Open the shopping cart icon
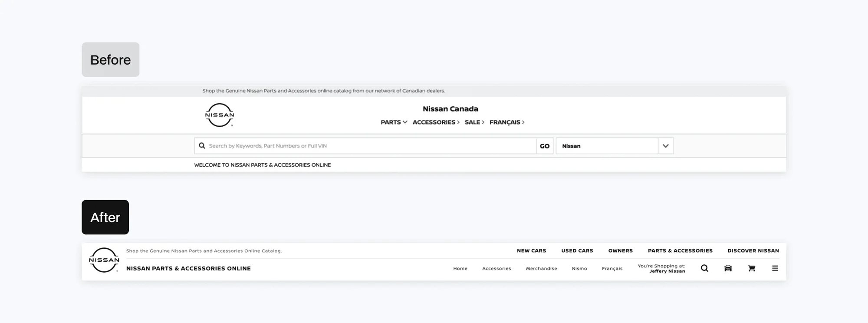 [752, 268]
